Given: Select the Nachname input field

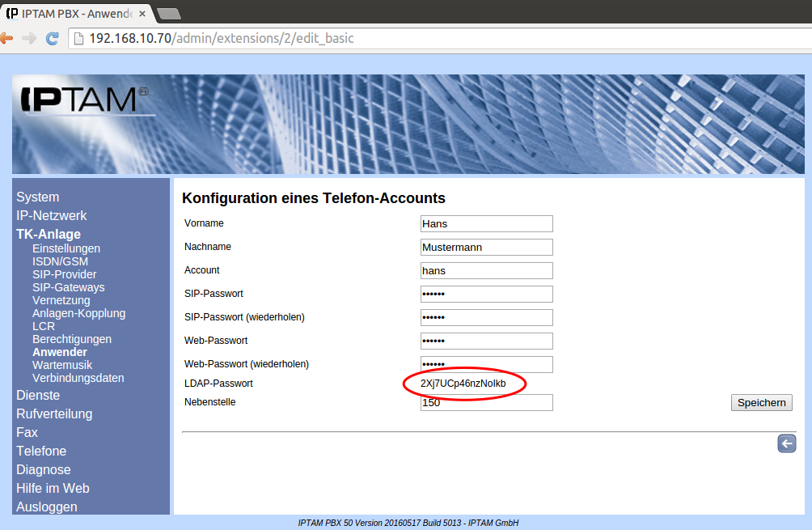Looking at the screenshot, I should [486, 247].
